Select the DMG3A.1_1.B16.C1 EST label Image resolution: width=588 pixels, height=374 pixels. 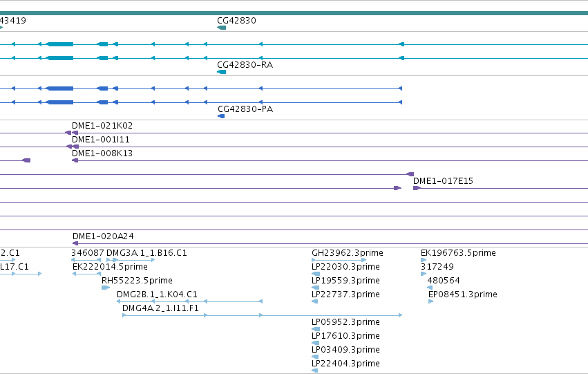pyautogui.click(x=147, y=253)
